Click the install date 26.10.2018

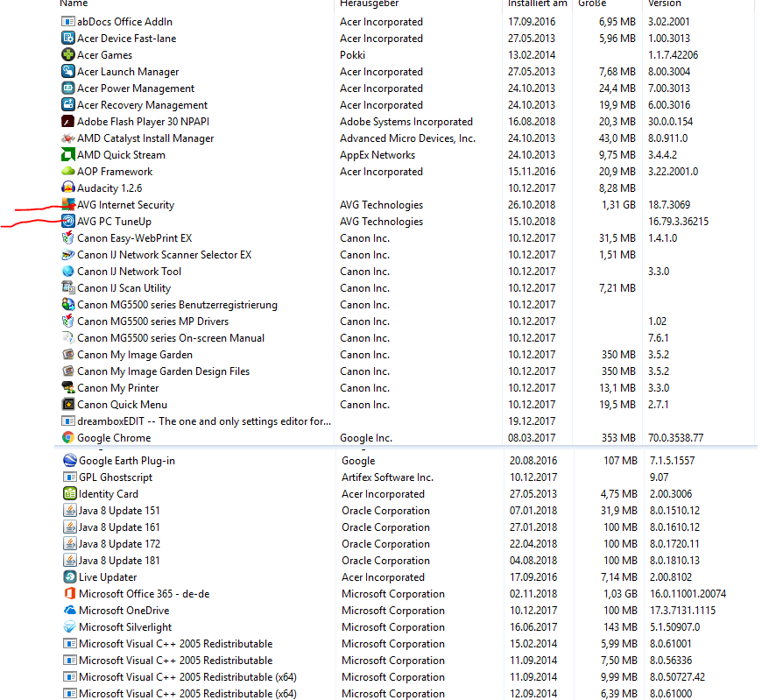pos(532,204)
